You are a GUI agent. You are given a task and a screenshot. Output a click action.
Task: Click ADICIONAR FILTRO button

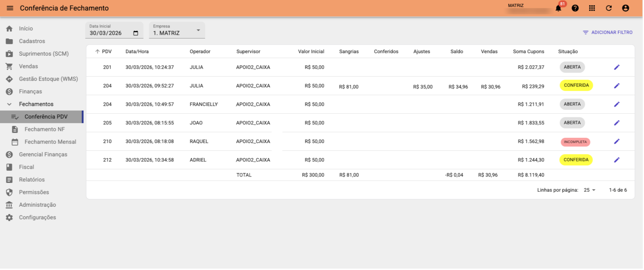(x=607, y=32)
